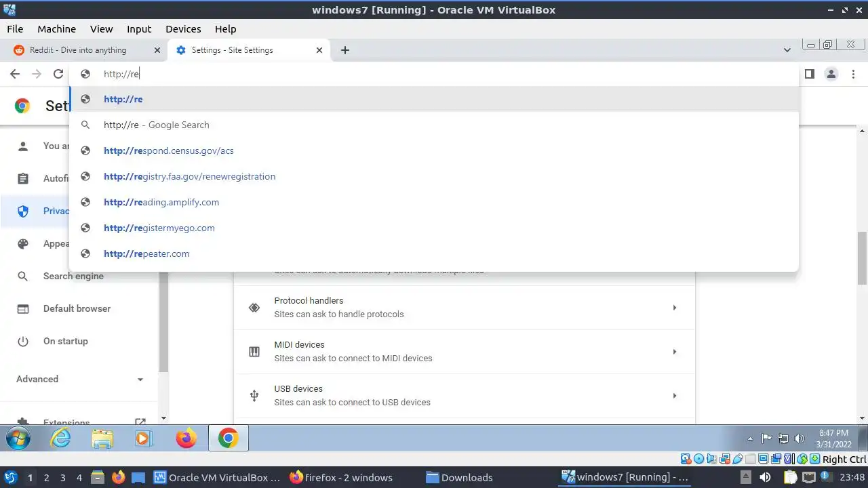
Task: Open Windows Media Player in the taskbar
Action: point(143,439)
